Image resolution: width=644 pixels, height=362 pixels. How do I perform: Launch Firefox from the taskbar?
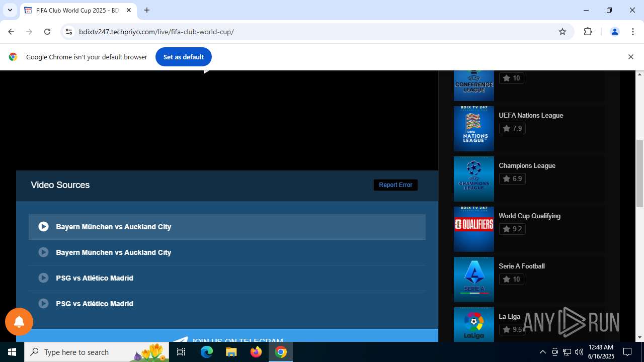(256, 352)
